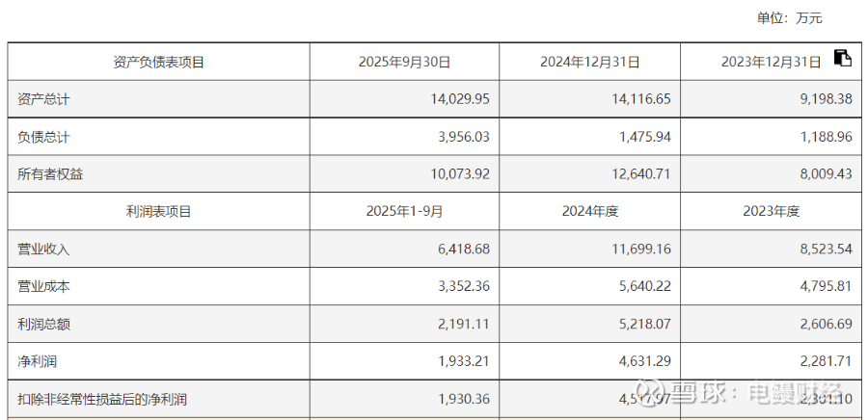
Task: Select the 资产总计 row label
Action: (44, 99)
